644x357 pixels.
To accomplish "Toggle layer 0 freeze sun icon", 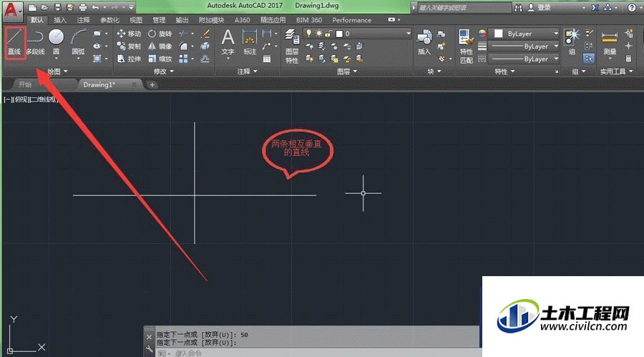I will coord(318,34).
